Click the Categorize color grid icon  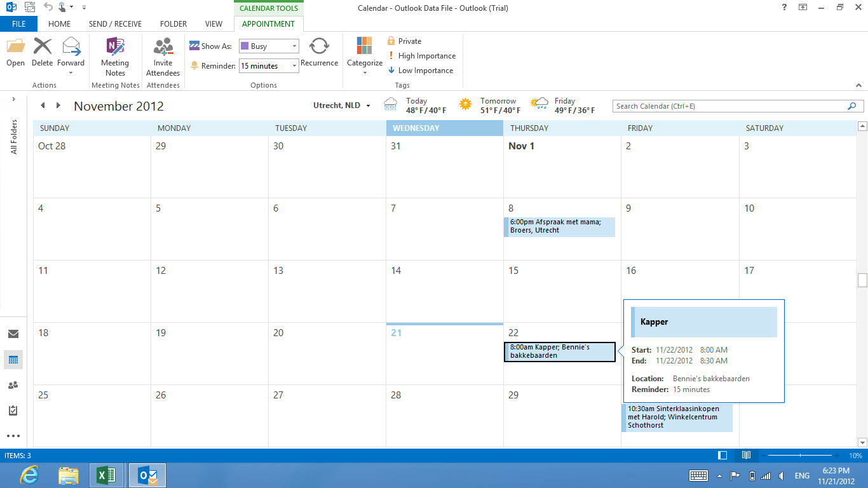pos(365,46)
